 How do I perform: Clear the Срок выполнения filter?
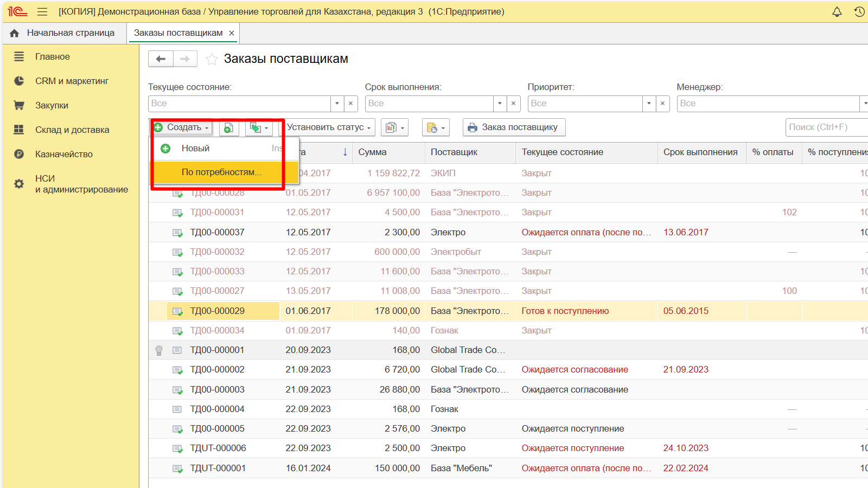(x=514, y=103)
